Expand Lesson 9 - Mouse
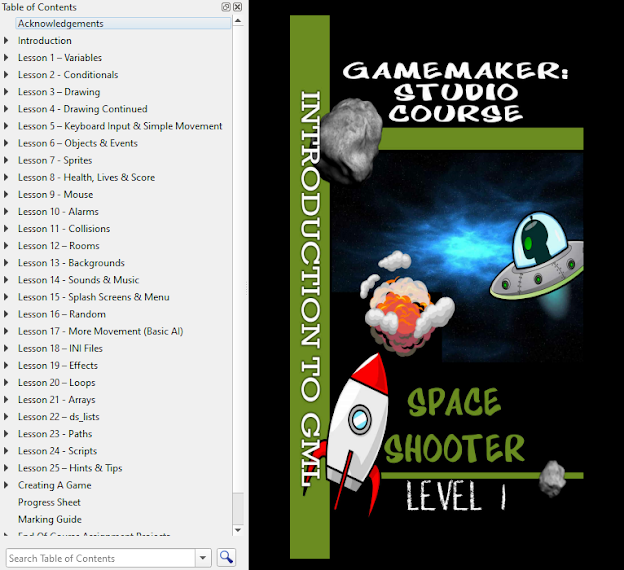The width and height of the screenshot is (624, 570). point(6,195)
